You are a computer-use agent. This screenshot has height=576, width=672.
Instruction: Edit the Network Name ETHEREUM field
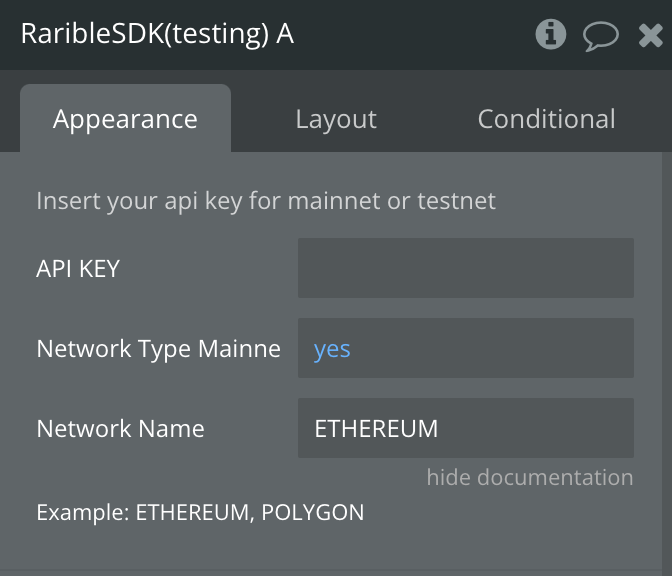[x=466, y=428]
